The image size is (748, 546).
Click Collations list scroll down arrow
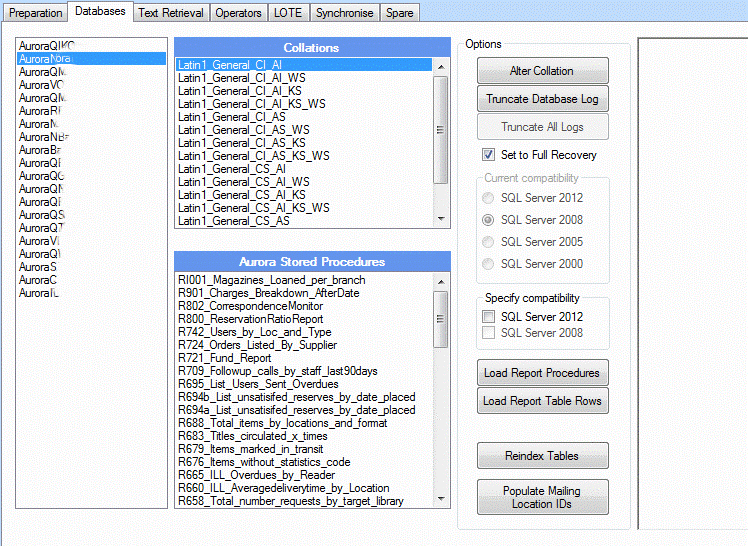point(441,219)
